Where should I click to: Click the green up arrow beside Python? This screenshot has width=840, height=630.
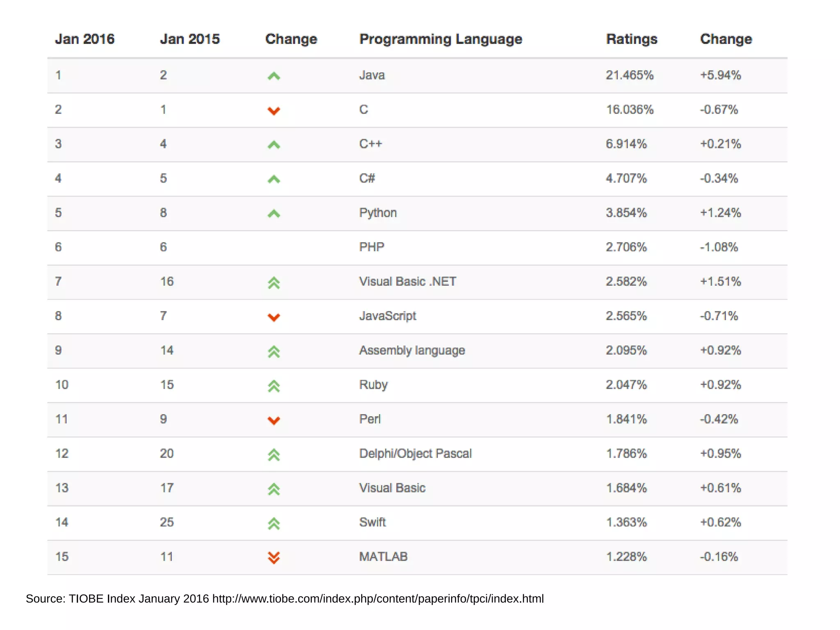pos(274,213)
